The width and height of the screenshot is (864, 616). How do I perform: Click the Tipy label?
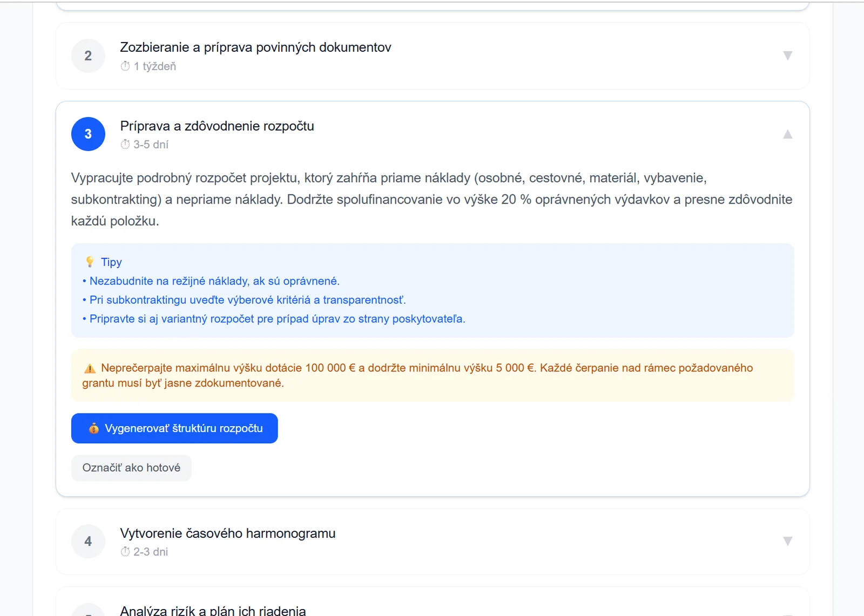pyautogui.click(x=111, y=262)
